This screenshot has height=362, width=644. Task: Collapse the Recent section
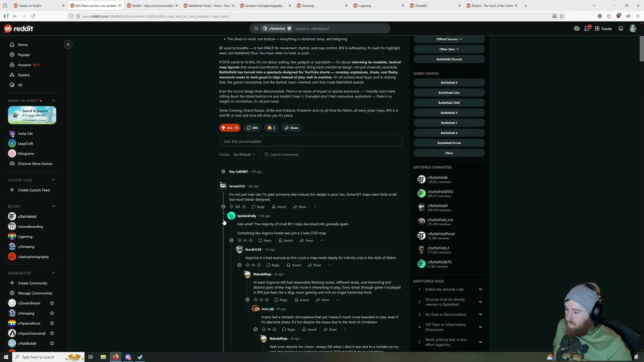pos(53,206)
